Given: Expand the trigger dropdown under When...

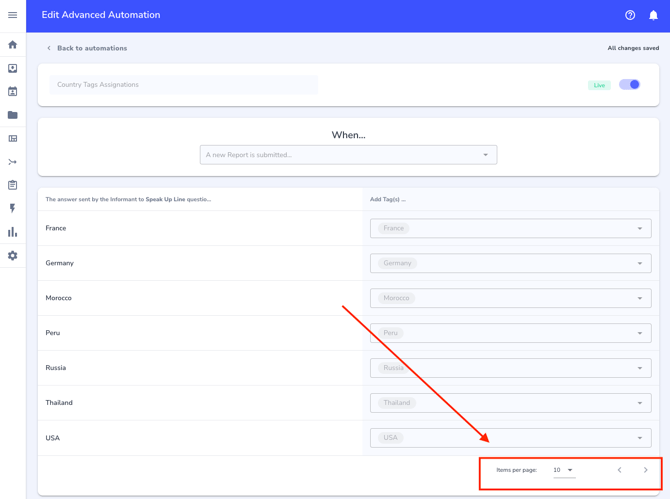Looking at the screenshot, I should point(486,155).
